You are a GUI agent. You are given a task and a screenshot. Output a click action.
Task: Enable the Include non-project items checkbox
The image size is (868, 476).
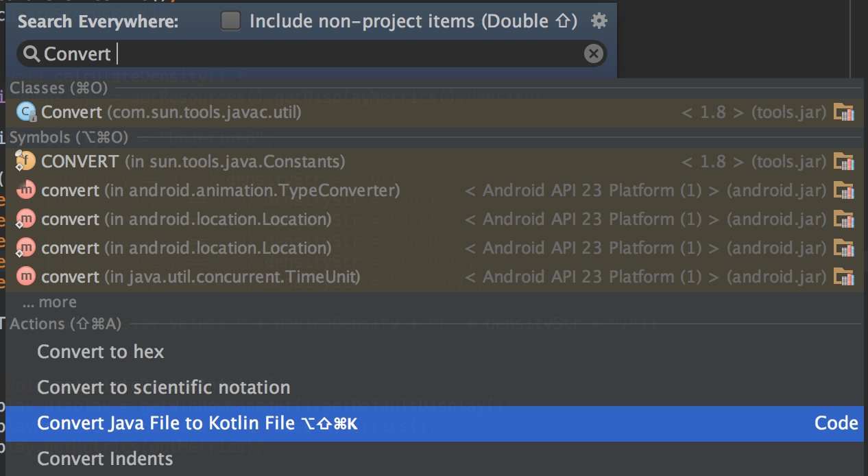230,21
